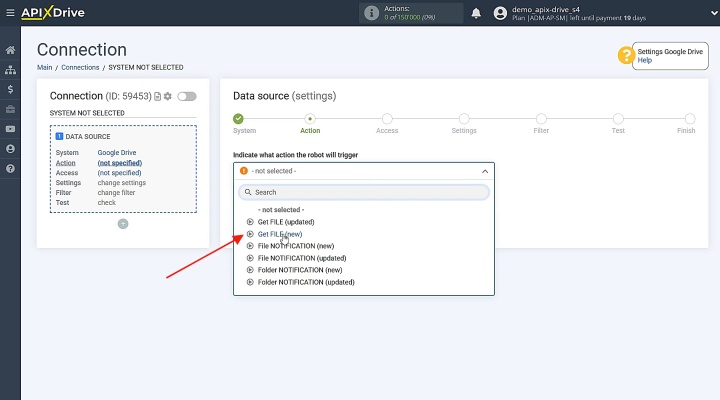The height and width of the screenshot is (400, 720).
Task: Copy connection icon next to ID 59453
Action: click(158, 96)
